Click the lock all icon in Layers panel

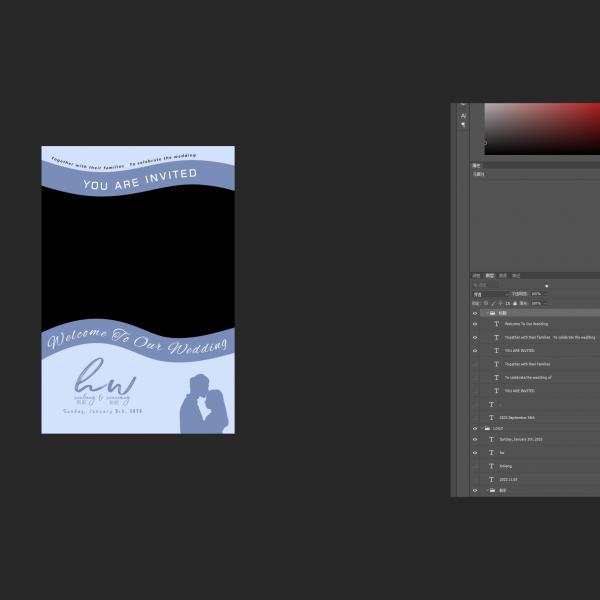[x=514, y=303]
